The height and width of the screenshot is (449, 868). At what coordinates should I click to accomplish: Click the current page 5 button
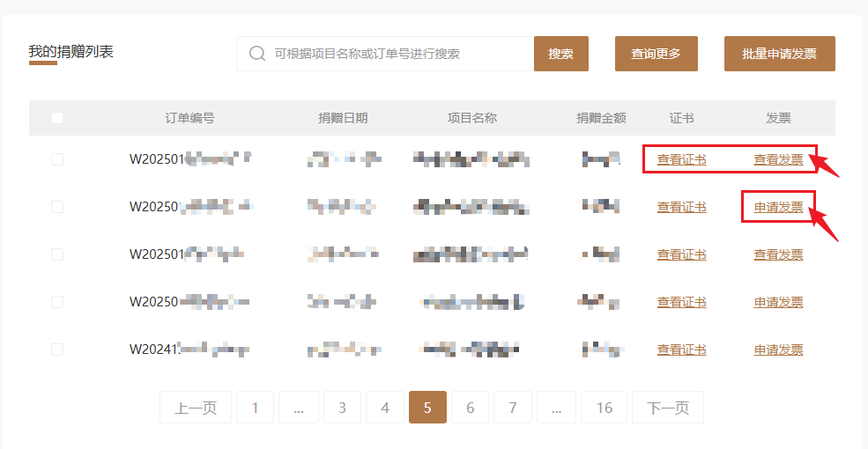427,408
